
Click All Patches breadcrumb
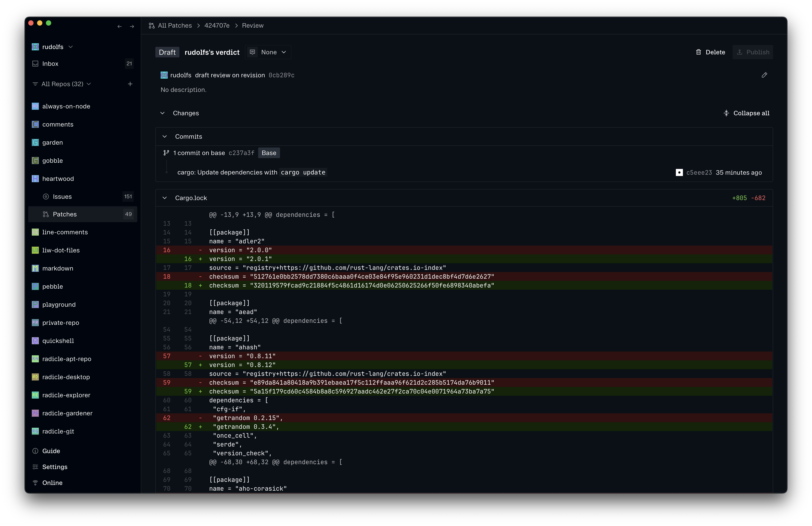pyautogui.click(x=174, y=26)
